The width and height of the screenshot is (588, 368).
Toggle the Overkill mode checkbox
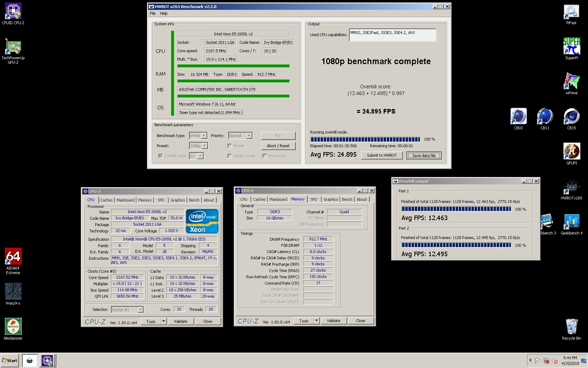pos(161,156)
